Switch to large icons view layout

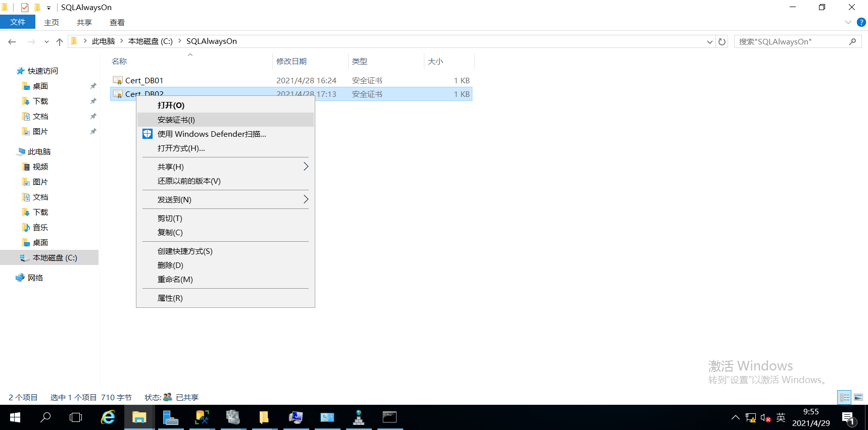[858, 398]
